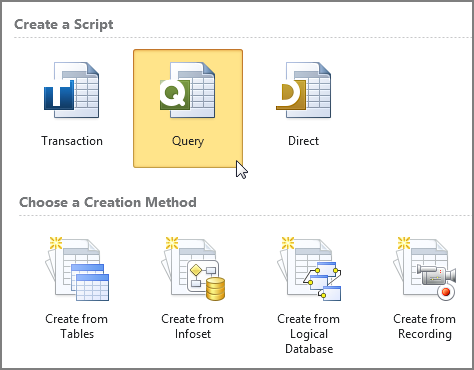
Task: Click the Transaction label
Action: 72,141
